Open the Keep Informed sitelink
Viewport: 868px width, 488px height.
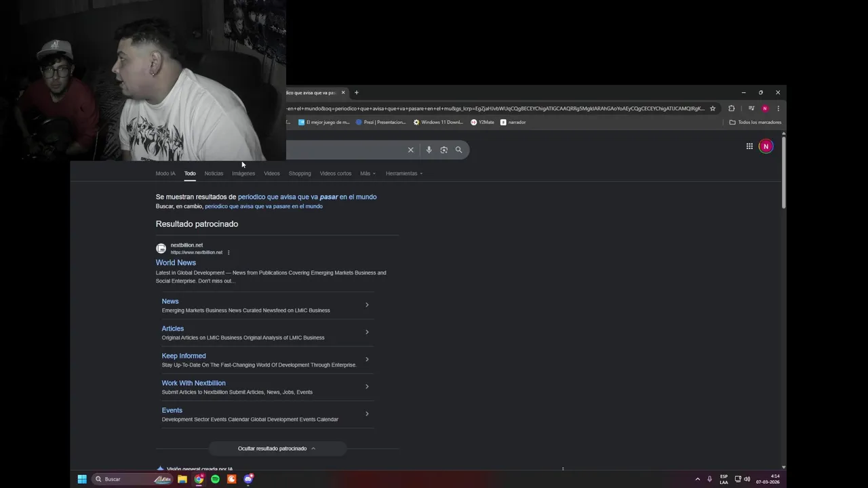coord(184,355)
